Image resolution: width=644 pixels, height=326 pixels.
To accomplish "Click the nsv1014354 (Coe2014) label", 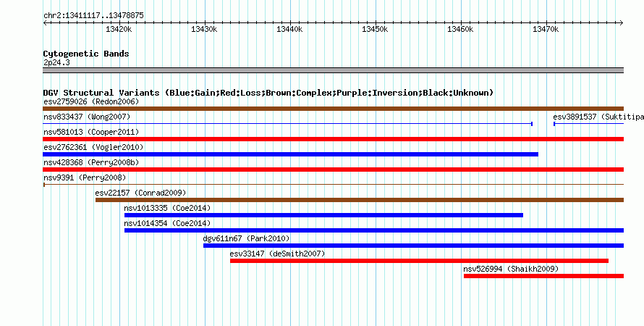I will (167, 223).
